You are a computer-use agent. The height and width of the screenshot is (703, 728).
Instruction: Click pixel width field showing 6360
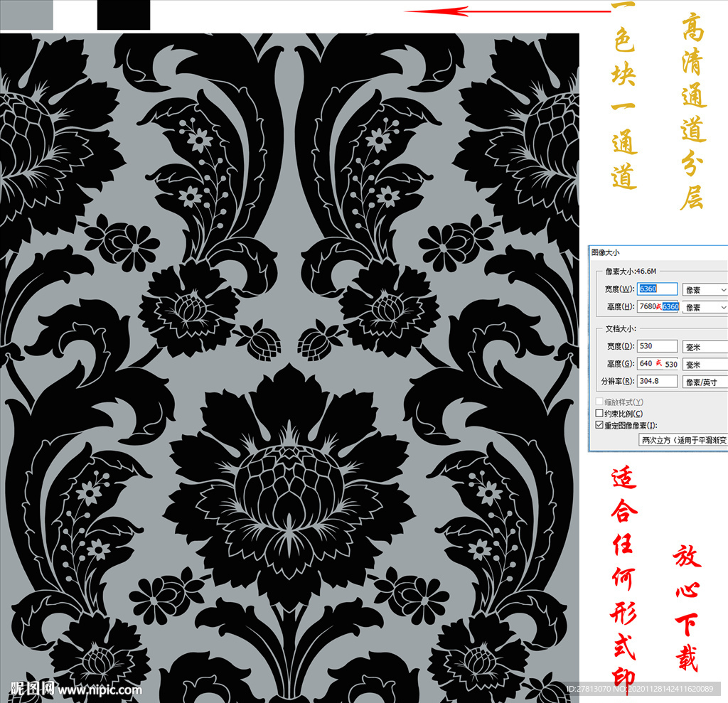coord(657,289)
